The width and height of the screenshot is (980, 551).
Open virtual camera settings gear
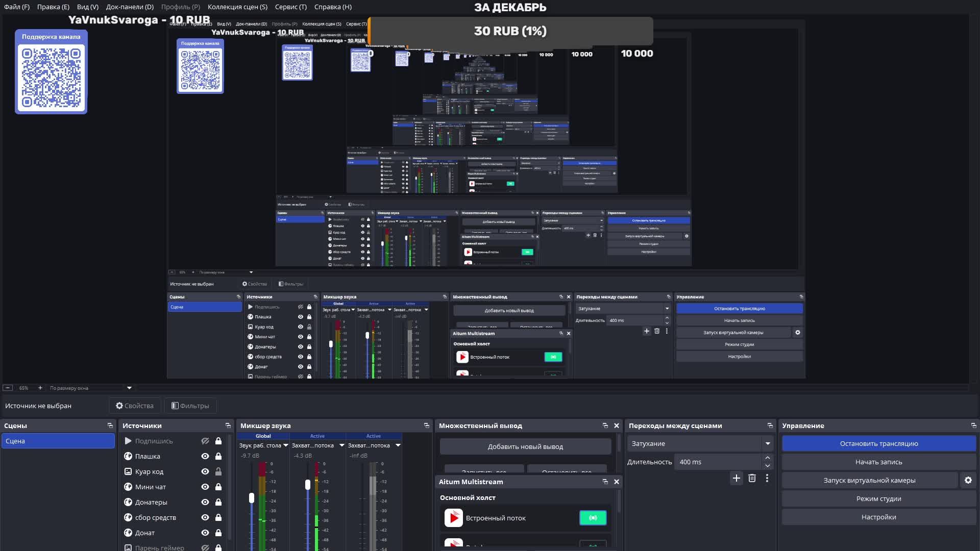[x=968, y=480]
